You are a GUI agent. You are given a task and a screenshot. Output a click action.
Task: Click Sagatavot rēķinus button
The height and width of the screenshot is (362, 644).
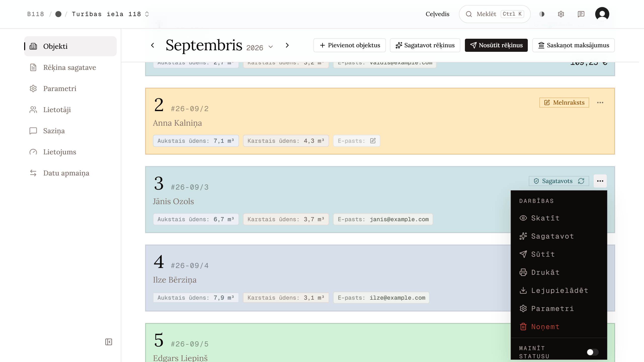tap(425, 45)
